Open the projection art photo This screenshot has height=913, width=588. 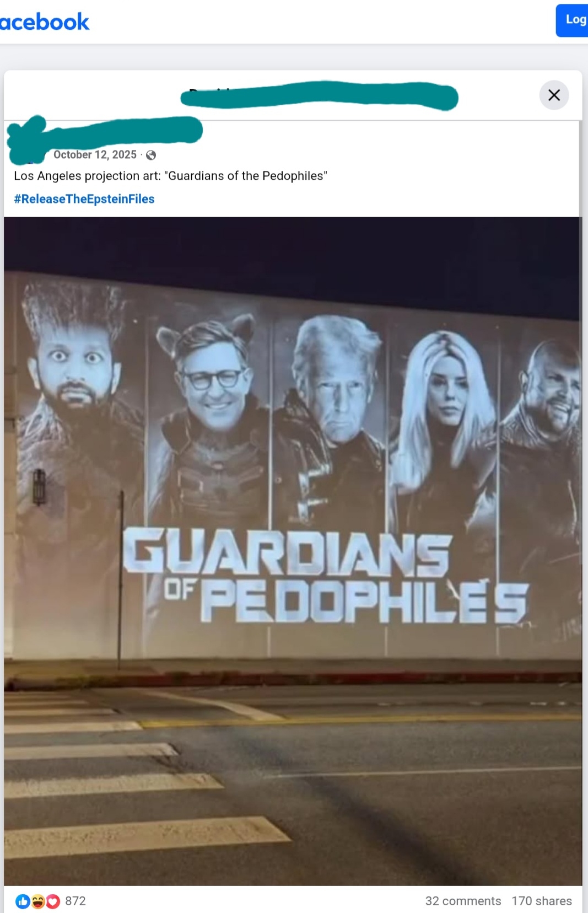click(x=293, y=551)
